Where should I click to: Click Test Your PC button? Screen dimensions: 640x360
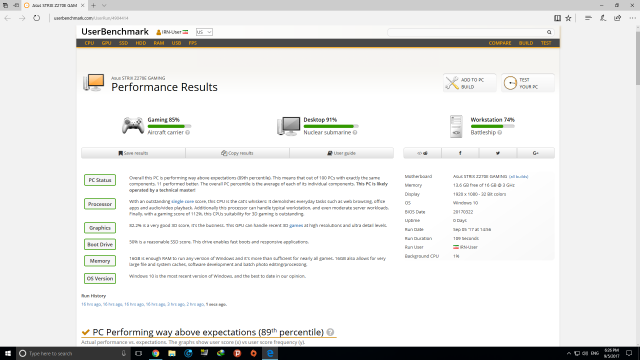point(527,83)
